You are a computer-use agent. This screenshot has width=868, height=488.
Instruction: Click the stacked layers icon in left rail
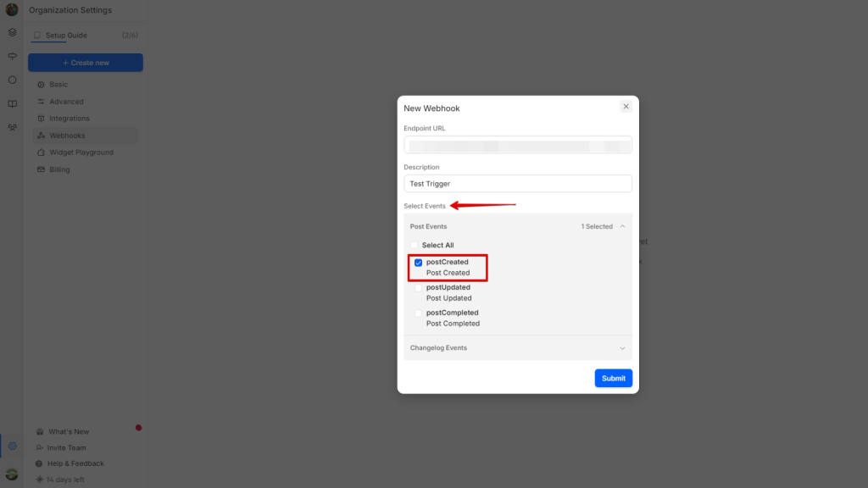[12, 32]
